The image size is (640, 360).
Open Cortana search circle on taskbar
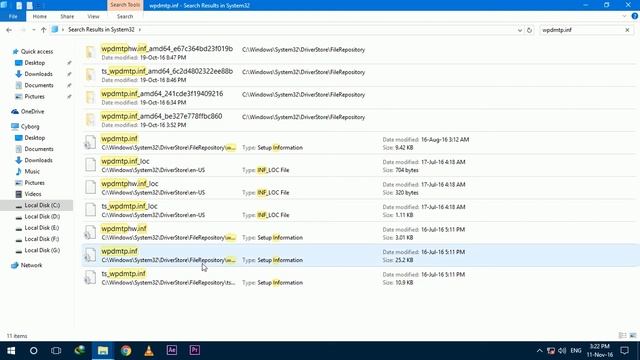coord(33,351)
